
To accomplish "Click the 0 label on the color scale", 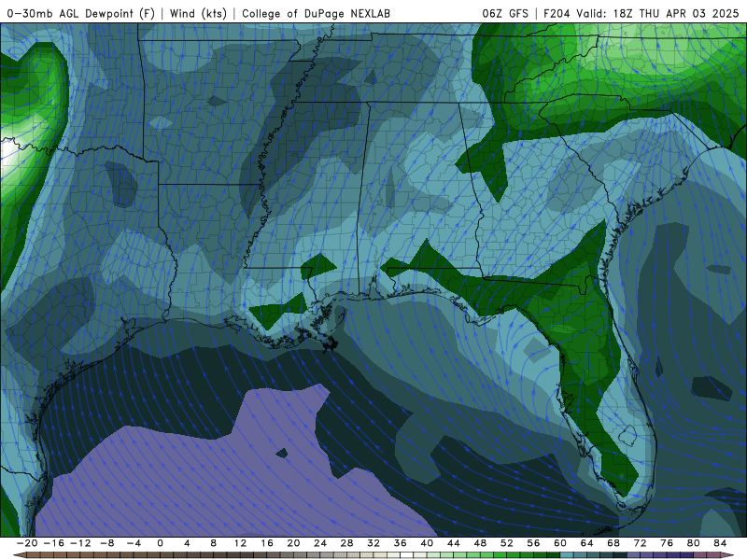I will tap(160, 543).
